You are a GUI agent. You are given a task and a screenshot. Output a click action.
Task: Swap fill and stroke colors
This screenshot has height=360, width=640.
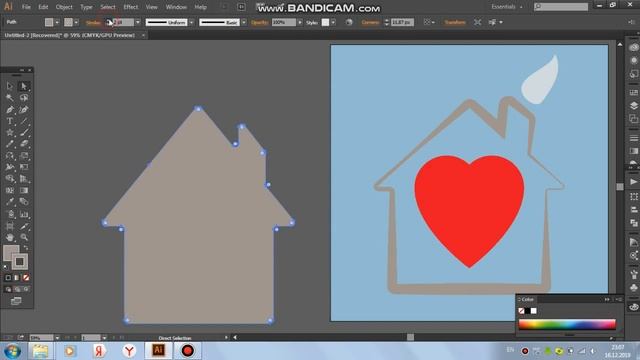pyautogui.click(x=26, y=248)
